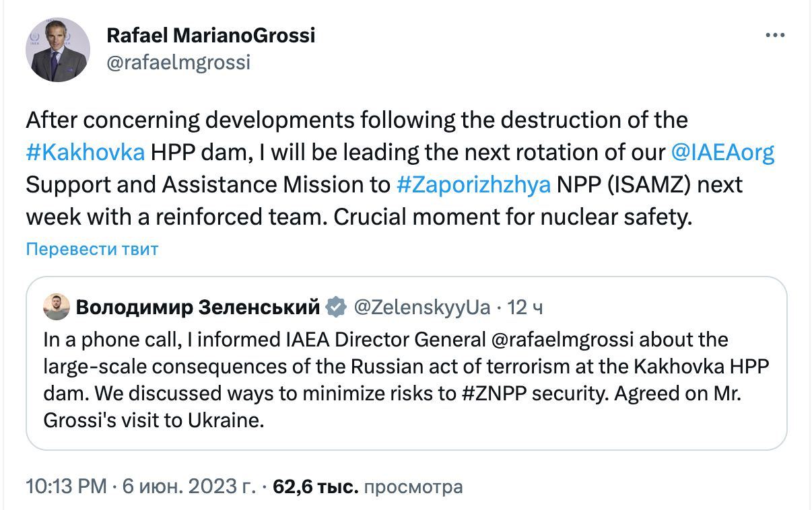This screenshot has width=812, height=510.
Task: Click Zelensky's small avatar in quoted tweet
Action: (56, 307)
